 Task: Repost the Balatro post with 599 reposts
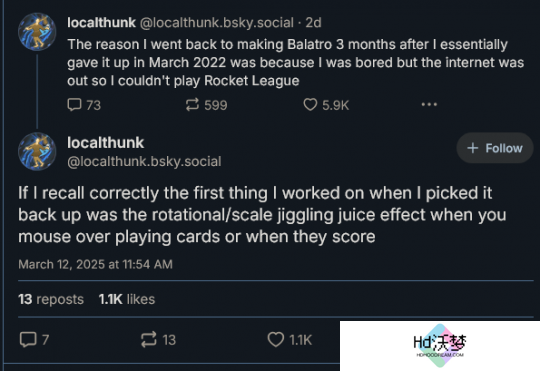(x=206, y=105)
